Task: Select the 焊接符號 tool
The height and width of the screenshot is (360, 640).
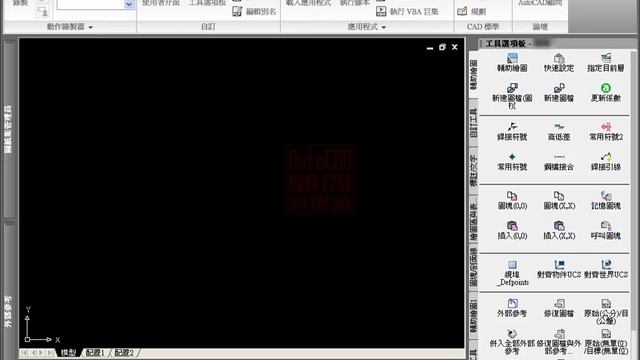Action: [512, 132]
